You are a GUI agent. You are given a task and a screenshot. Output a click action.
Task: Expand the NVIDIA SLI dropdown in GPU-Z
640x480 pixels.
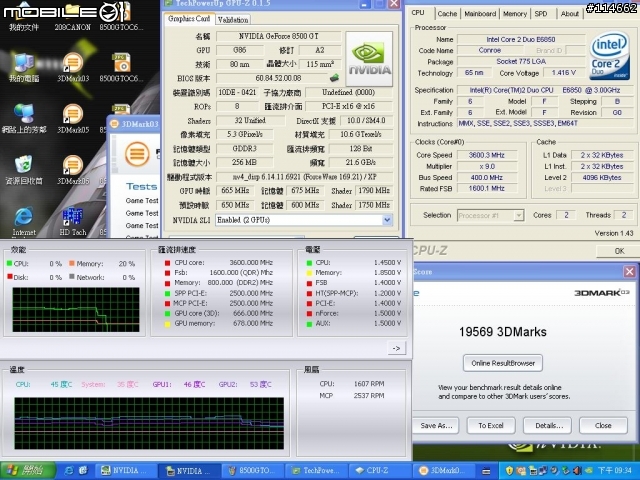pos(387,220)
